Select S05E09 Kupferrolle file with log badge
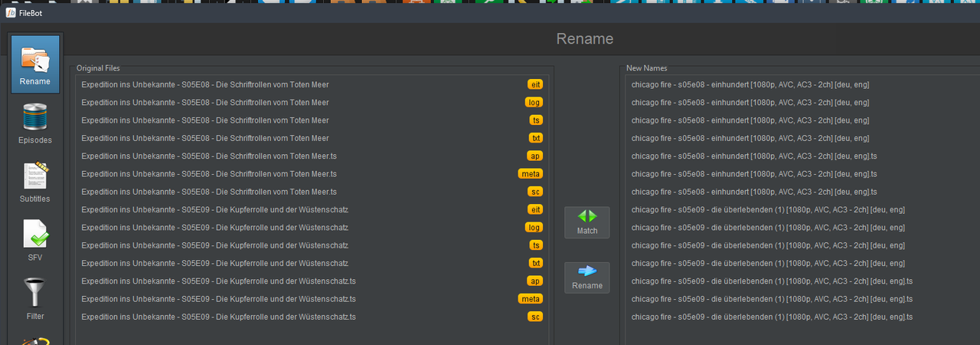Screen dimensions: 980x345 [312, 227]
